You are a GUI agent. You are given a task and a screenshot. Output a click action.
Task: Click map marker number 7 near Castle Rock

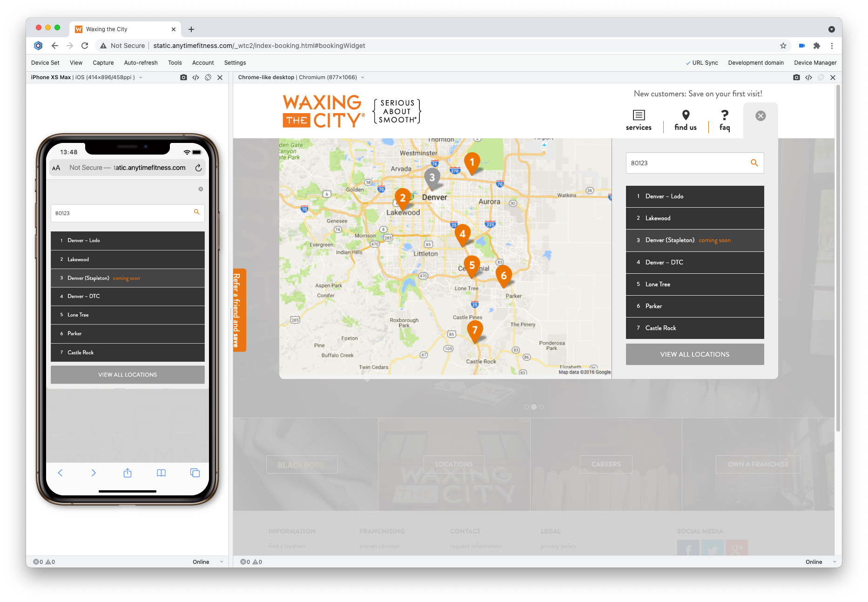475,331
